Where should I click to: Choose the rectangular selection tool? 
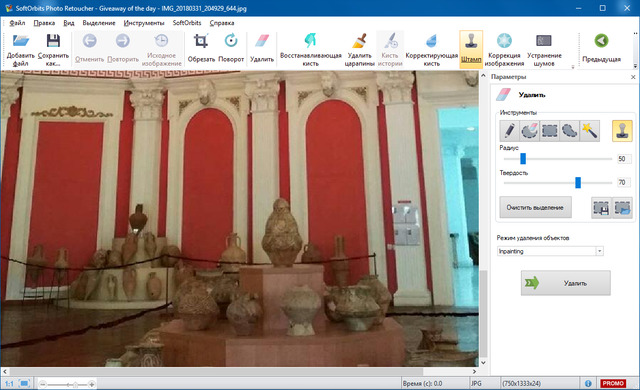[x=550, y=131]
